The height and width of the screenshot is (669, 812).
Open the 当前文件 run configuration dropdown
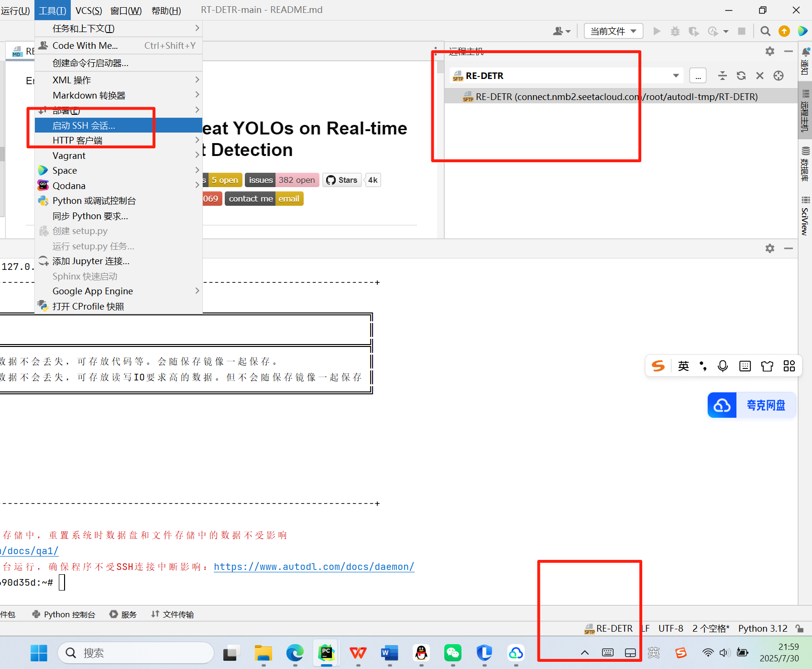click(x=613, y=31)
